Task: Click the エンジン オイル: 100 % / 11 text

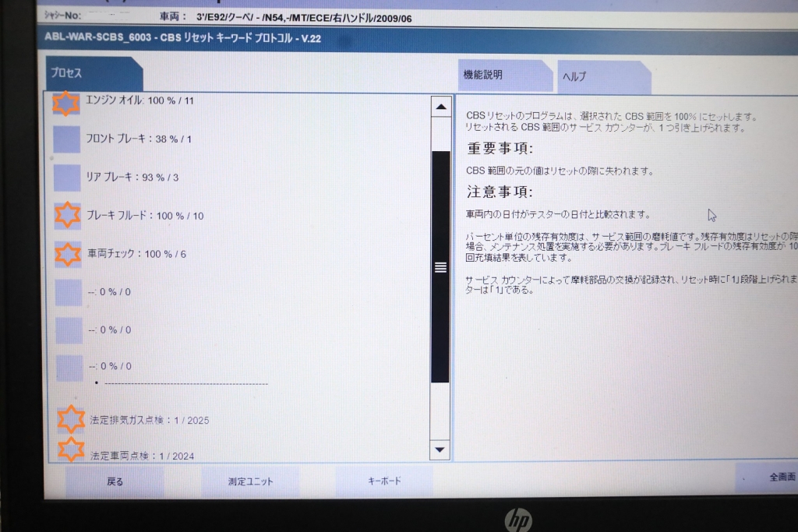Action: pyautogui.click(x=139, y=100)
